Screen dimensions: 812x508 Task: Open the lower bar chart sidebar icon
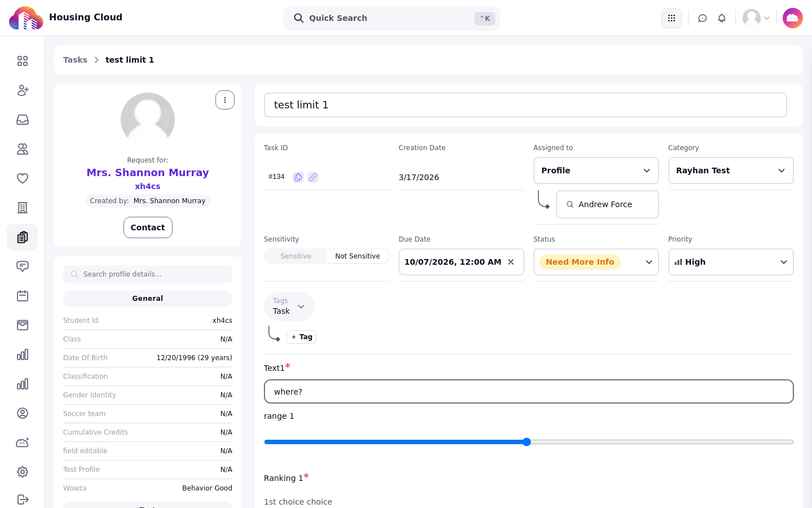click(23, 384)
